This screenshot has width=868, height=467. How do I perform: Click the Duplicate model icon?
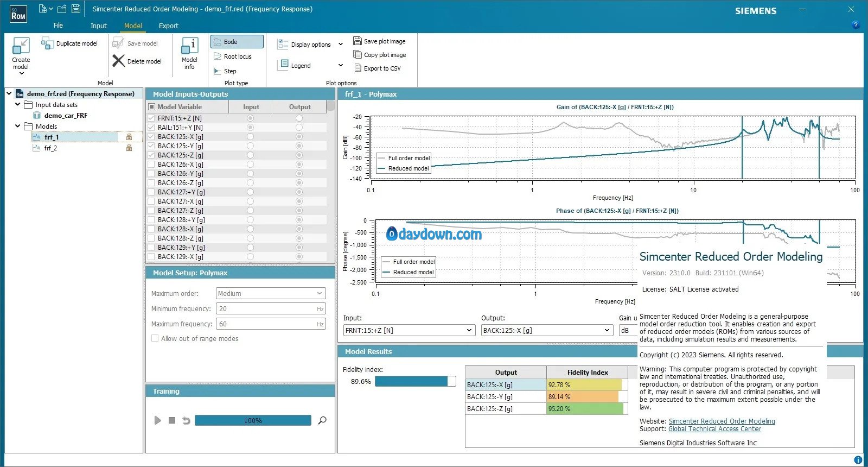[47, 43]
